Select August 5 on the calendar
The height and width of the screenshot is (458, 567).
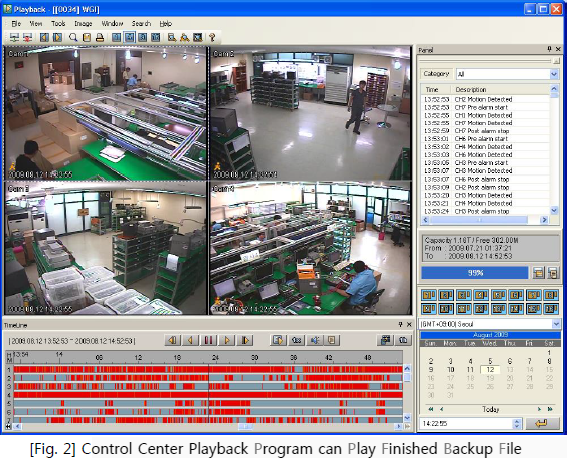(490, 361)
